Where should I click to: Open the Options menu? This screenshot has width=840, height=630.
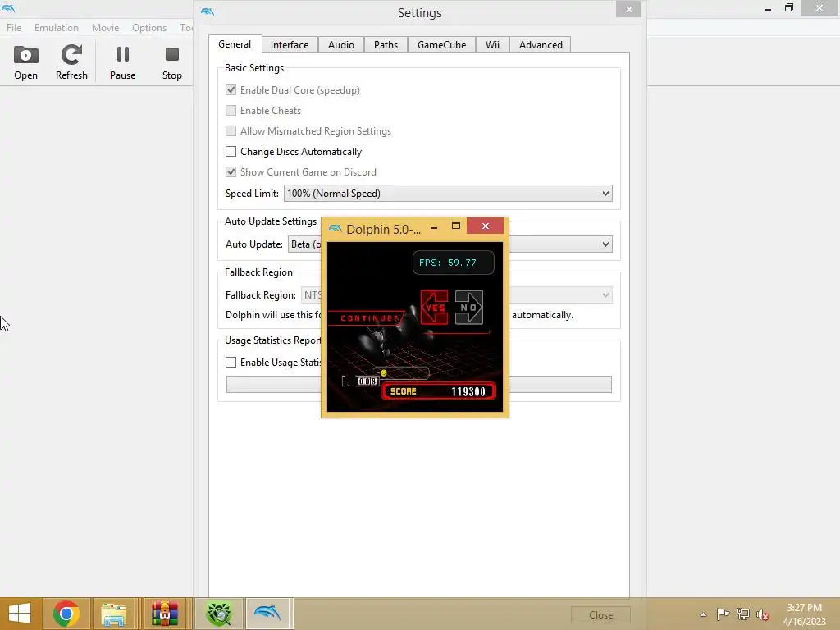pos(149,27)
